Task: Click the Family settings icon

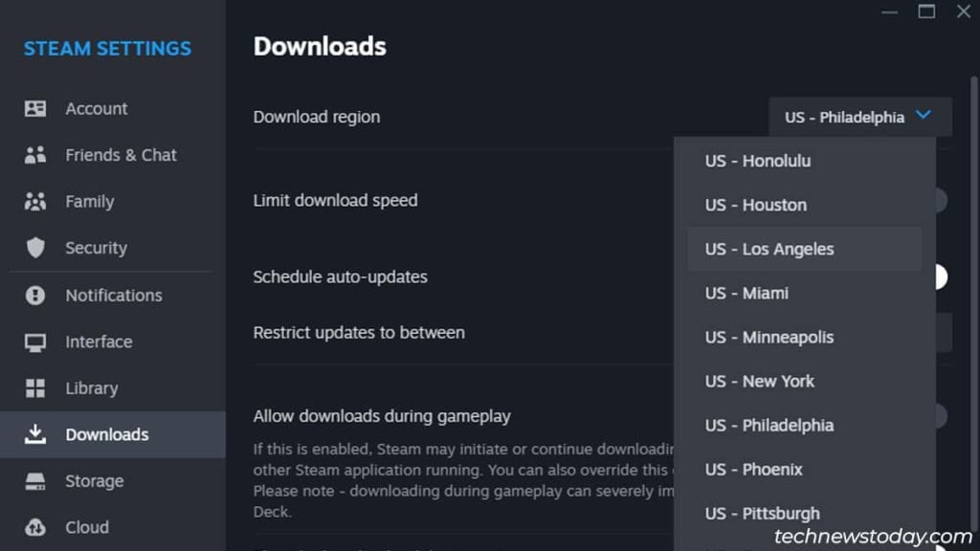Action: [x=35, y=201]
